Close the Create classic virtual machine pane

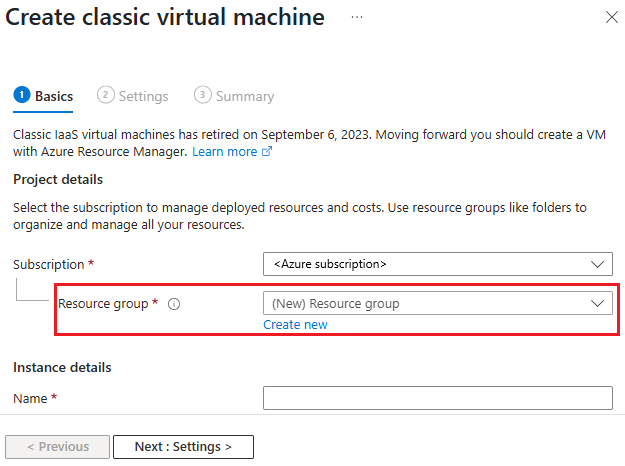pyautogui.click(x=612, y=18)
